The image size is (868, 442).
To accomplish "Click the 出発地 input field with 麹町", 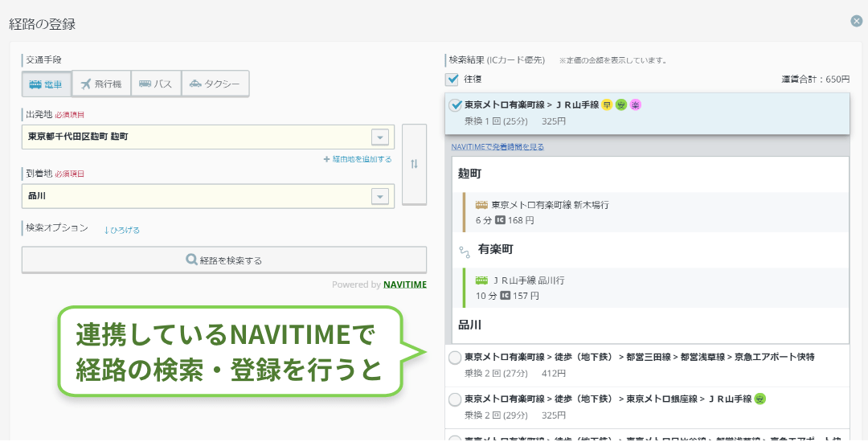I will tap(208, 137).
